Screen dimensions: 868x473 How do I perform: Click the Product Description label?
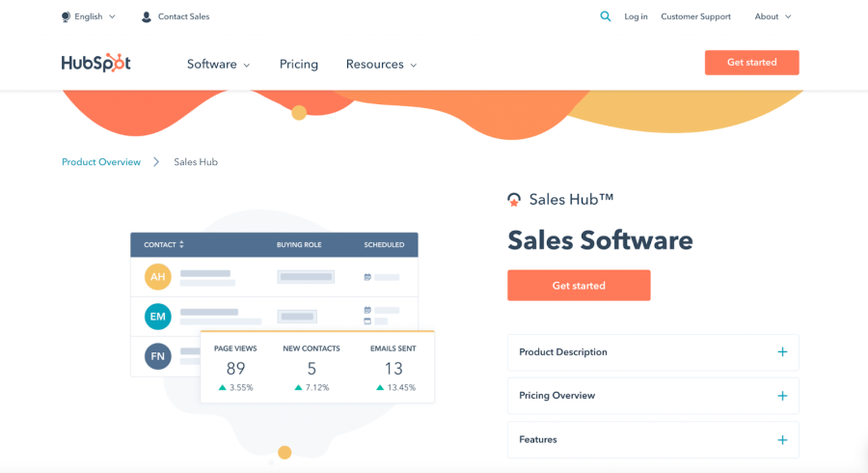(x=563, y=351)
